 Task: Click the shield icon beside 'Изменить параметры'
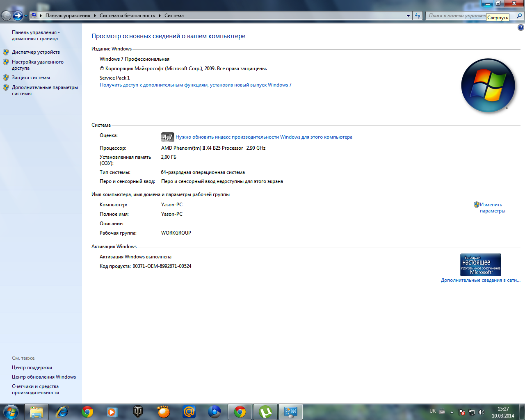click(476, 204)
